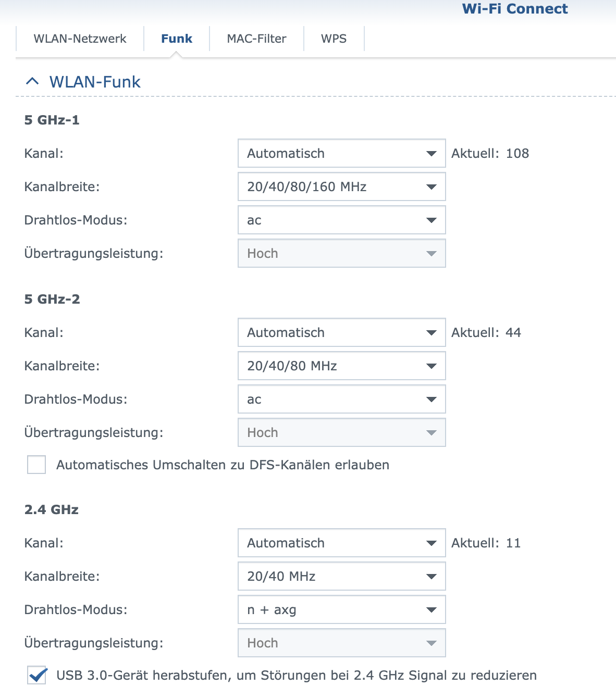Click the Funk tab

[177, 39]
